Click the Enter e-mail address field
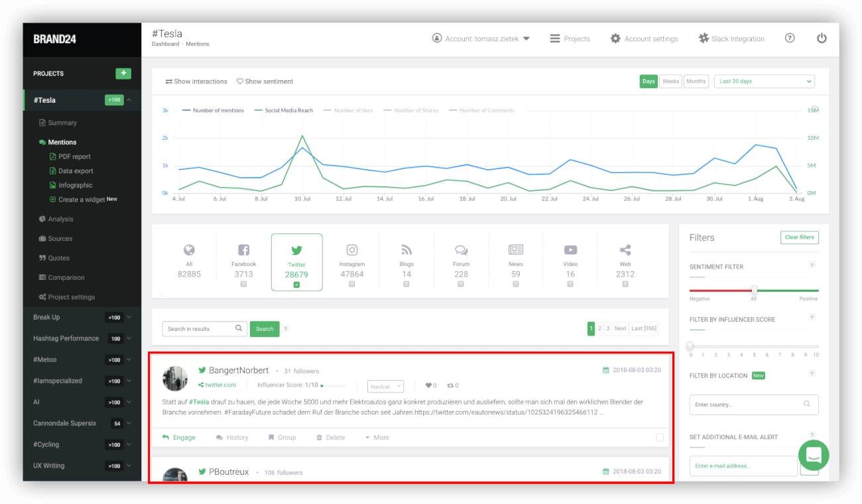 [743, 466]
